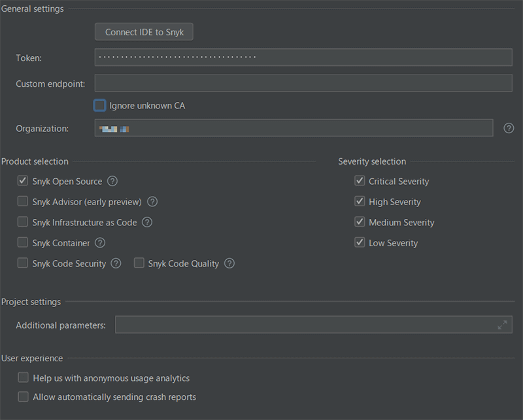Focus the Token input field
Screen dimensions: 523x420
[303, 57]
